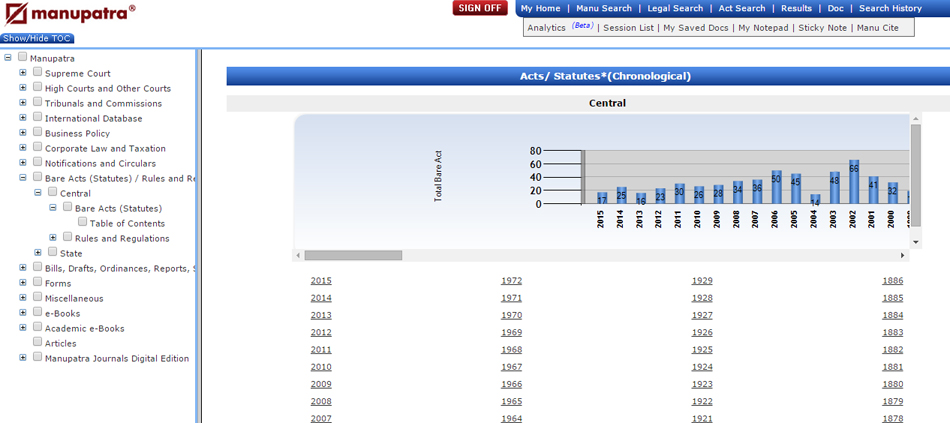Toggle Show/Hide TOC
This screenshot has height=423, width=950.
point(37,38)
